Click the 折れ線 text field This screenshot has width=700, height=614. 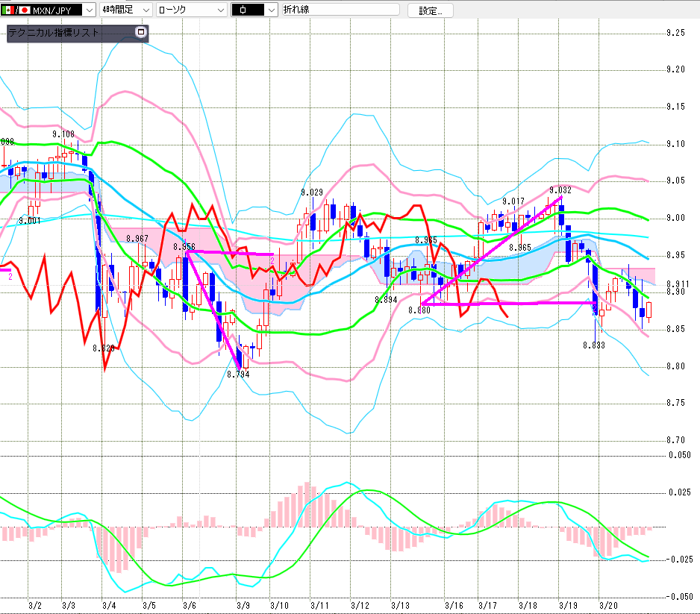[339, 10]
